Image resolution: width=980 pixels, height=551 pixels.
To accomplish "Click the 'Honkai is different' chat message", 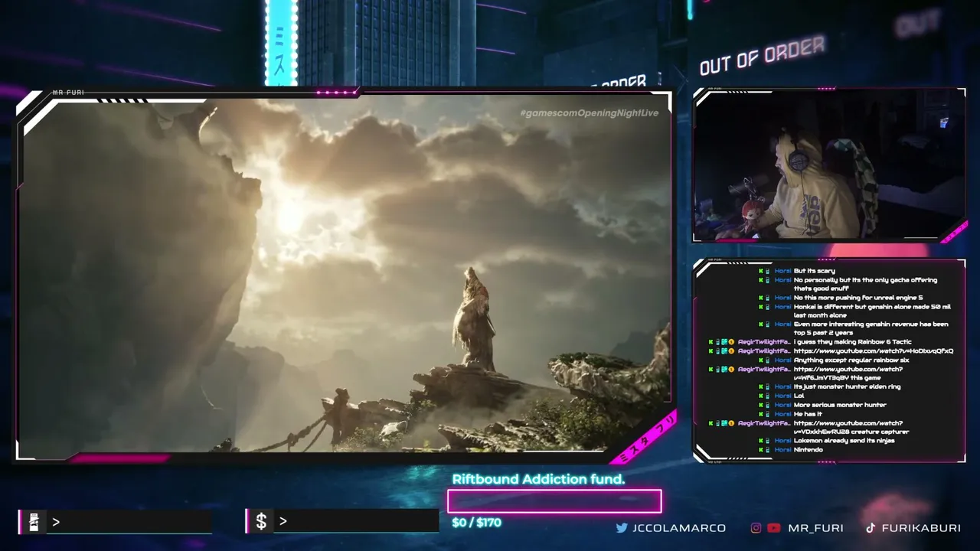I will point(872,311).
